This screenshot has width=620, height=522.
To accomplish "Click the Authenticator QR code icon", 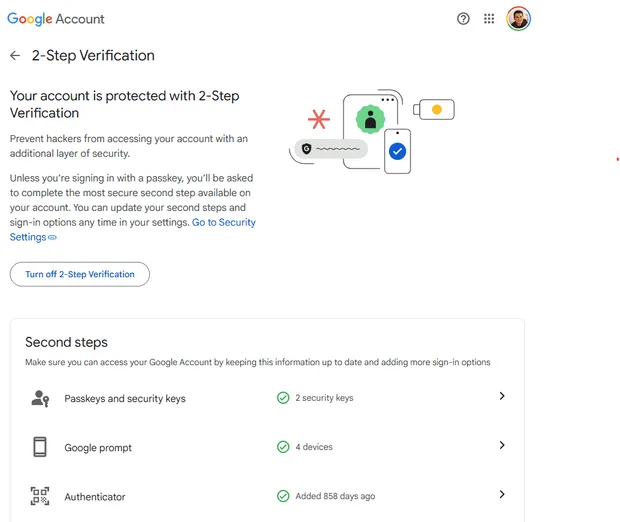I will (x=40, y=496).
